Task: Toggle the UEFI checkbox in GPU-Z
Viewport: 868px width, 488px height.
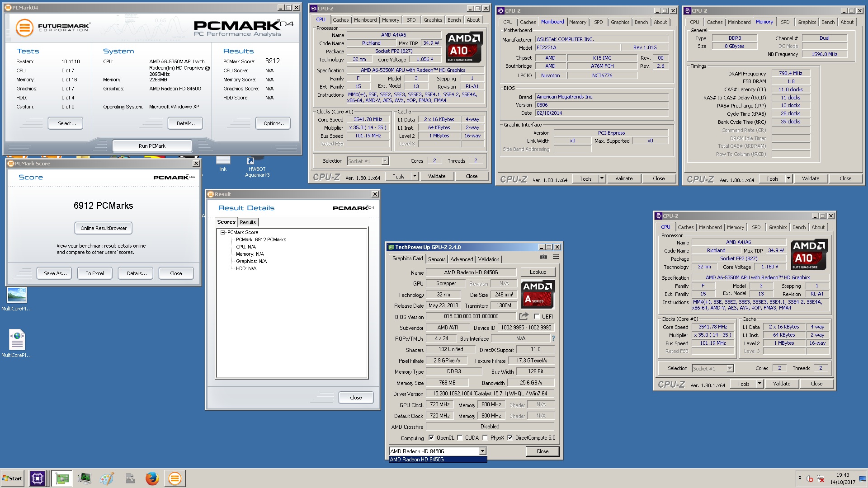Action: [x=537, y=316]
